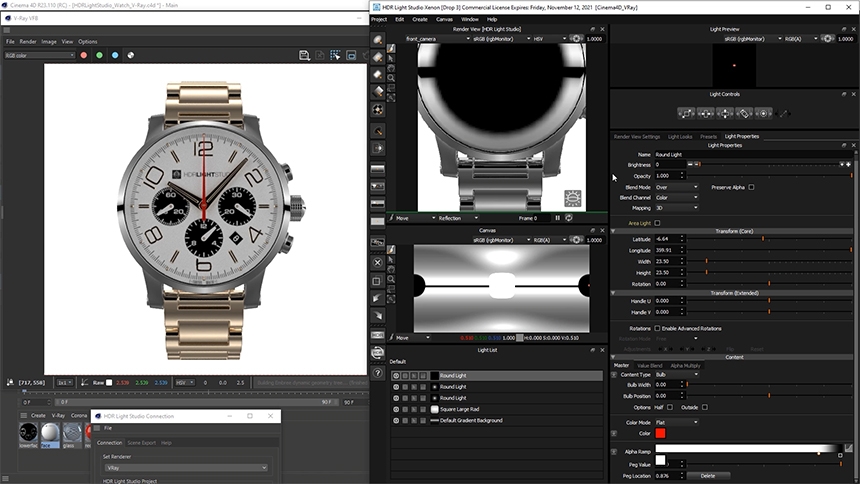The height and width of the screenshot is (484, 860).
Task: Switch to the Presets tab
Action: point(708,137)
